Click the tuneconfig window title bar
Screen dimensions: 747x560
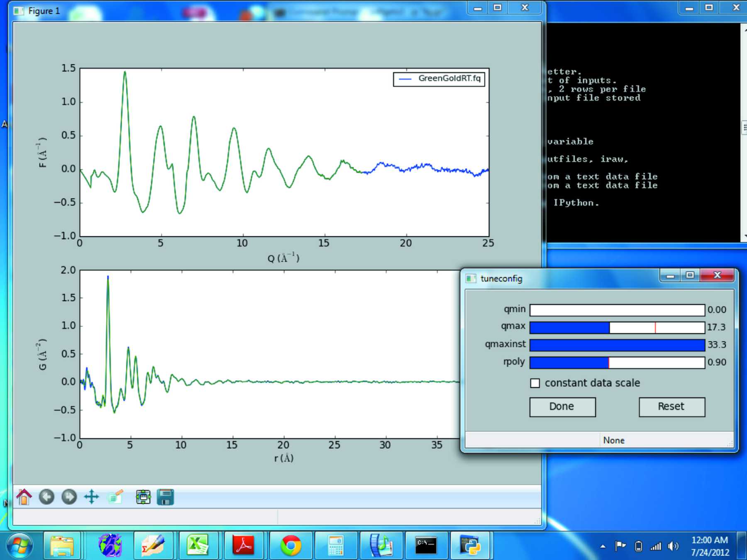tap(560, 278)
